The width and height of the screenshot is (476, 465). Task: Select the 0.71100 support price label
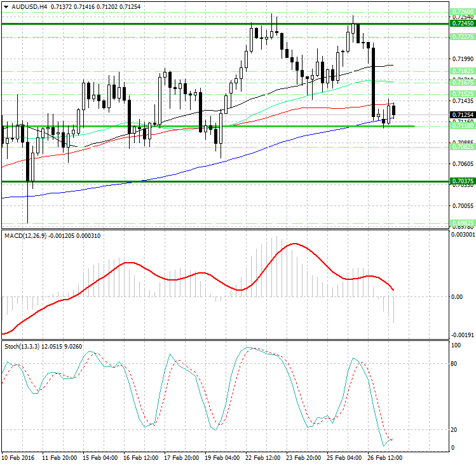point(461,126)
